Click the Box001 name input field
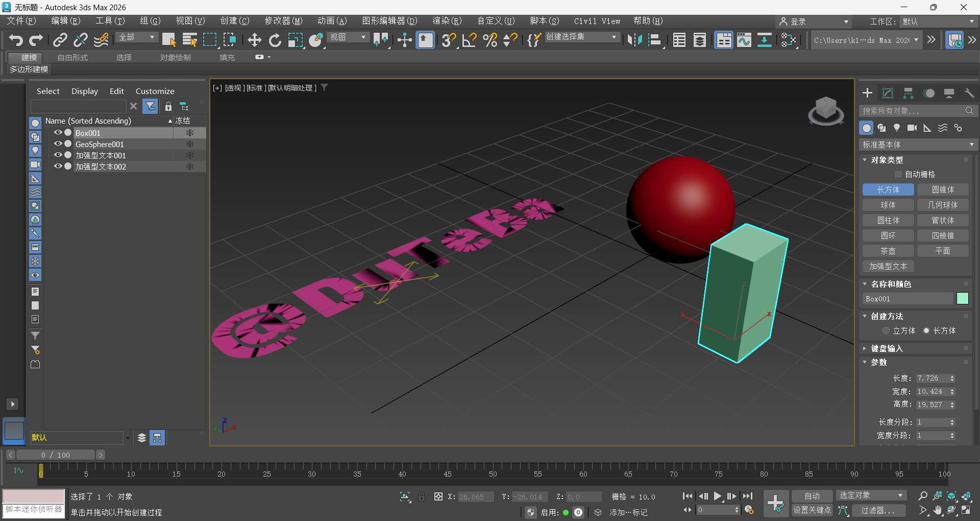The image size is (980, 521). [908, 299]
